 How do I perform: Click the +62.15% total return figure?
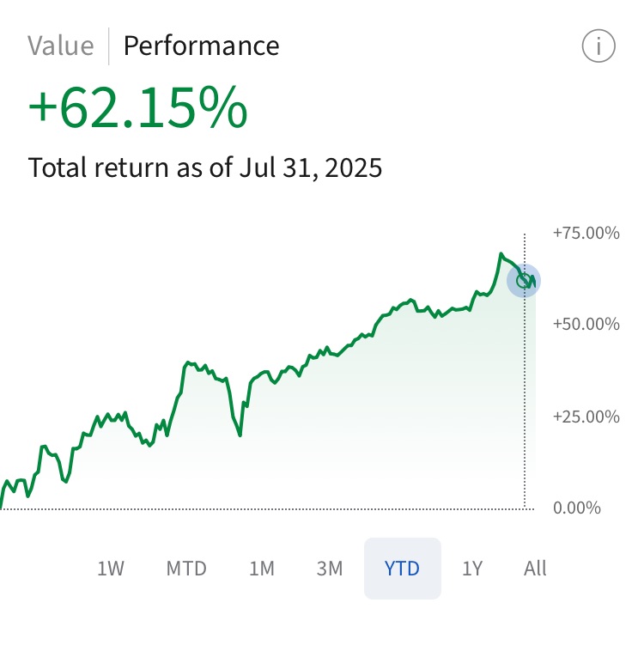(137, 107)
